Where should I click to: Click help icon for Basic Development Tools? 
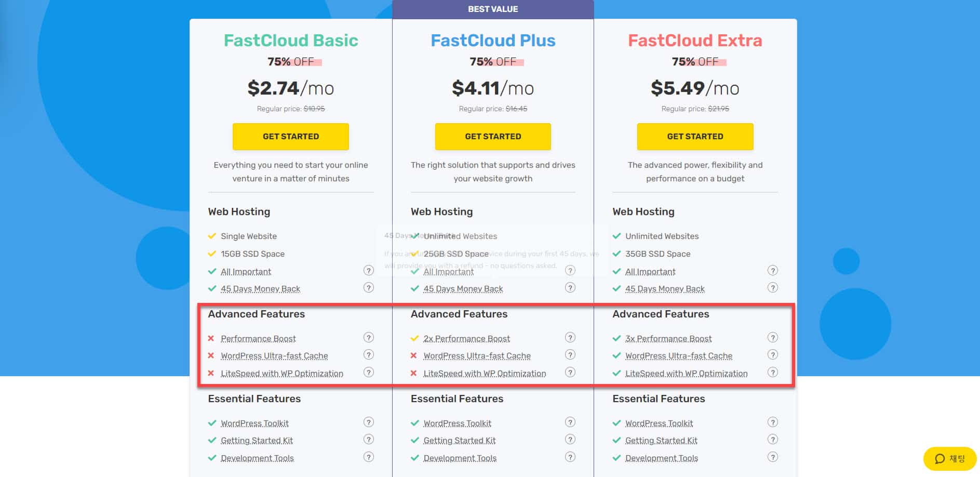369,457
